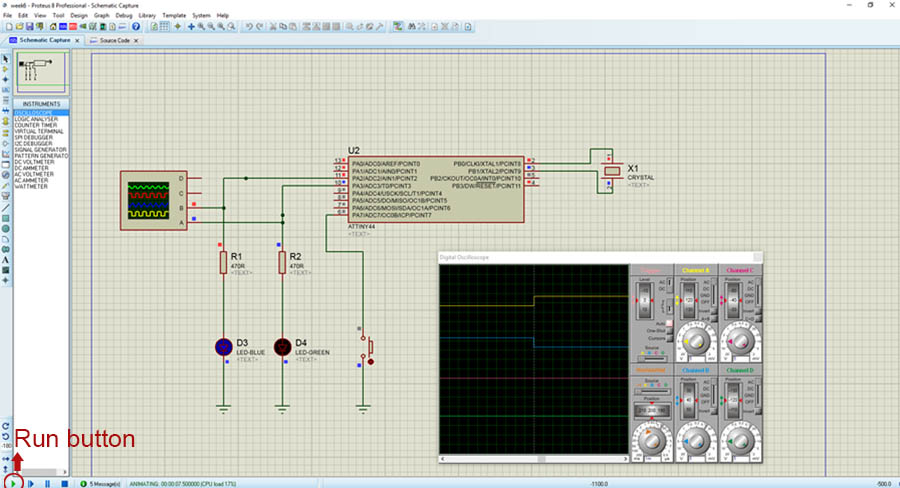Select SIGNAL GENERATOR in the instruments list
The width and height of the screenshot is (900, 488).
click(42, 149)
